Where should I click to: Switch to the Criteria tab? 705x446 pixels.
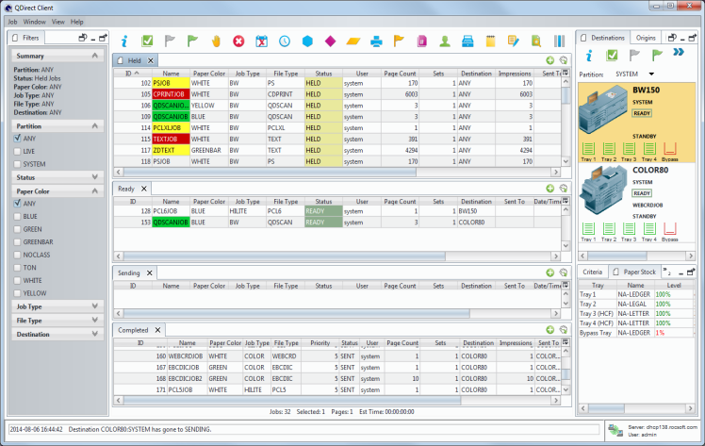592,272
